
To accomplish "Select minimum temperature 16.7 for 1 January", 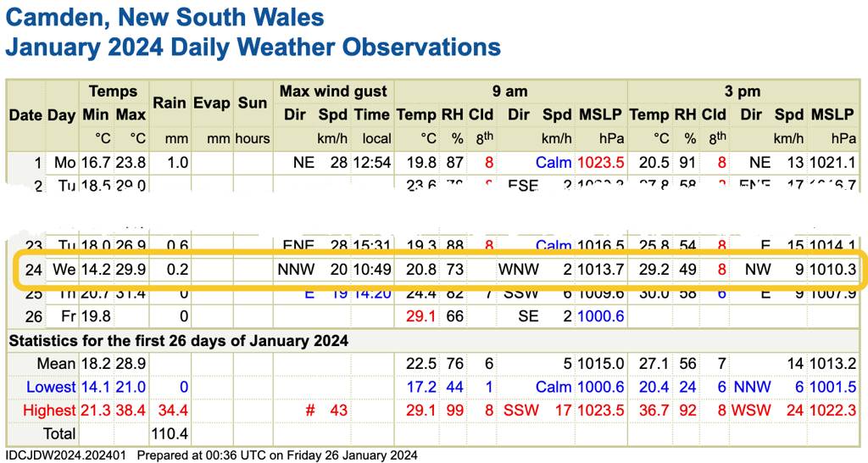I will pos(97,163).
